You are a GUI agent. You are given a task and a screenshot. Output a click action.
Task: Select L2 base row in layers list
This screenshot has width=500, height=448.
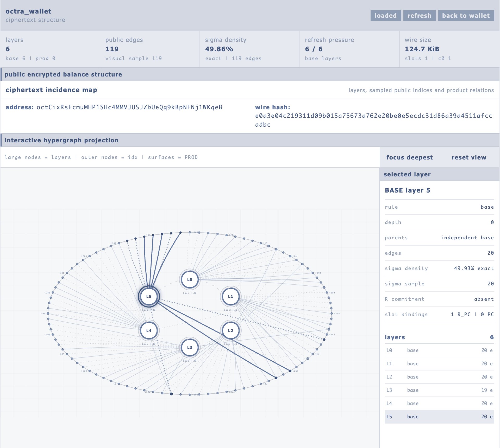(x=439, y=377)
